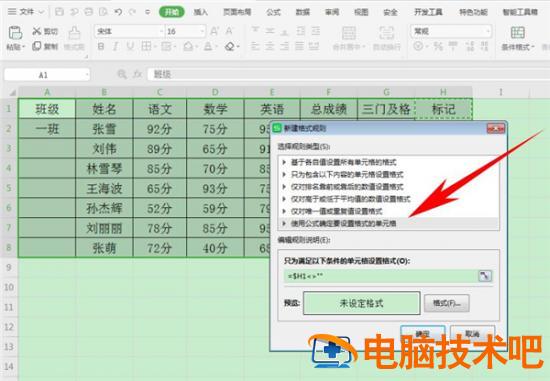Toggle Italic formatting
The height and width of the screenshot is (381, 550).
(115, 46)
